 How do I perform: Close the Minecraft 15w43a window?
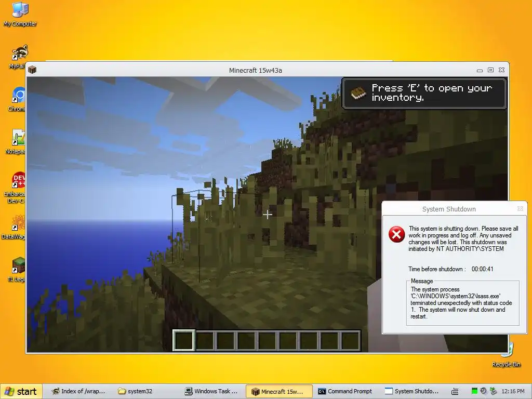(x=502, y=70)
